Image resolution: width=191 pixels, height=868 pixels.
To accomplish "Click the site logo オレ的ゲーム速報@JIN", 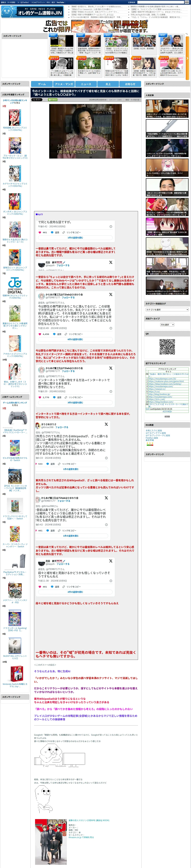I will click(x=33, y=12).
